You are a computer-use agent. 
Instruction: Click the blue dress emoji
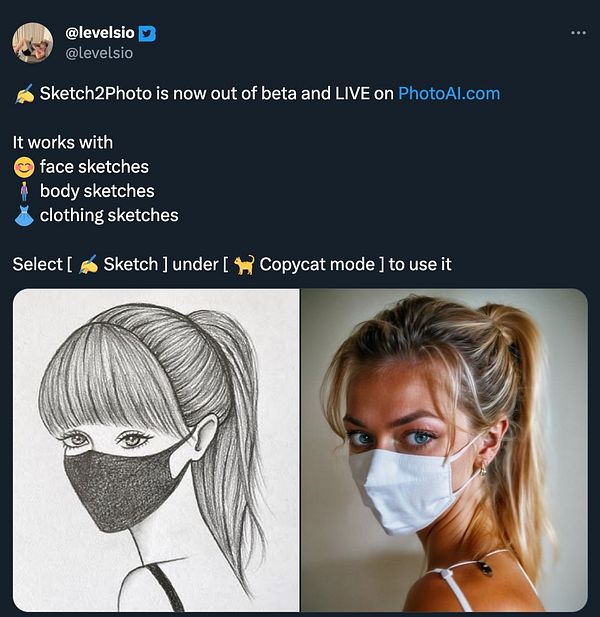[24, 216]
